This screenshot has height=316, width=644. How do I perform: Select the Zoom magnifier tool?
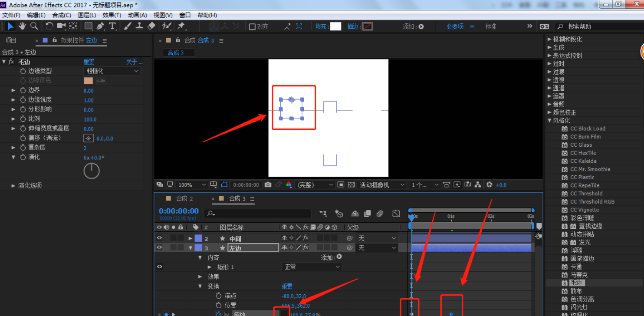pyautogui.click(x=34, y=26)
